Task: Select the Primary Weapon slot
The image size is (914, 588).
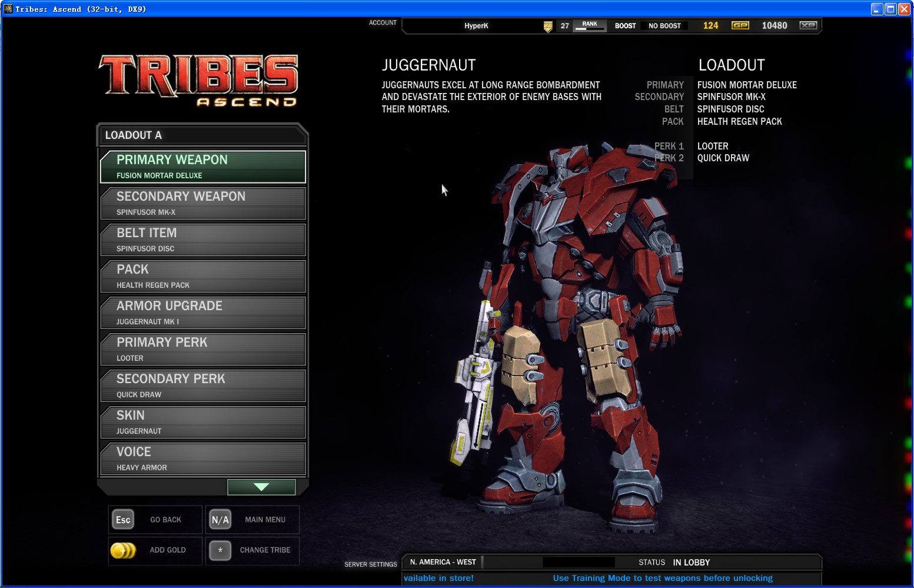Action: click(203, 167)
